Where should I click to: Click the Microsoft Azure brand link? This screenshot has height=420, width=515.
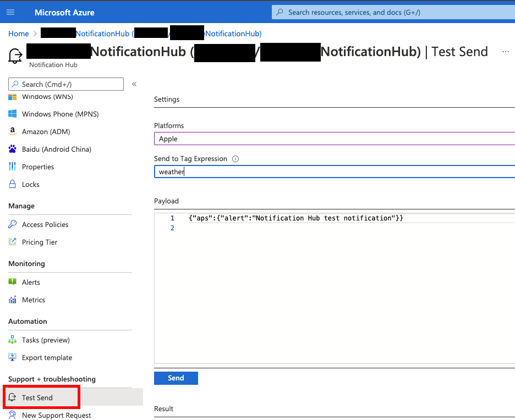coord(64,13)
